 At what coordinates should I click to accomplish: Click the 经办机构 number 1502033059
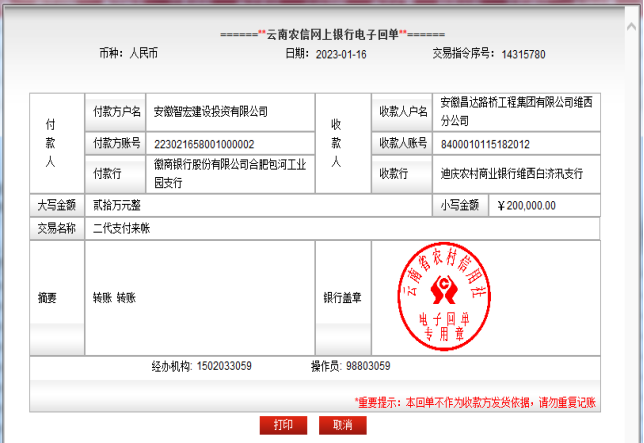pos(224,366)
